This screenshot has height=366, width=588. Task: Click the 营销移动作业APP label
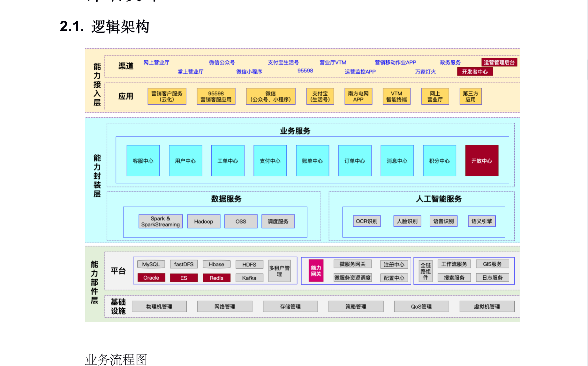(396, 62)
